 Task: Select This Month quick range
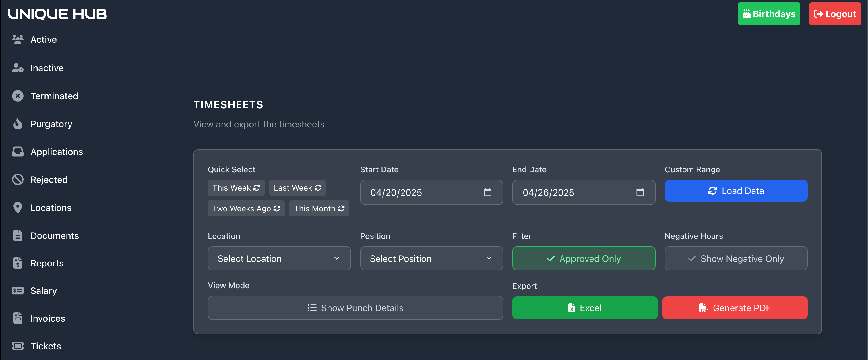pyautogui.click(x=319, y=209)
